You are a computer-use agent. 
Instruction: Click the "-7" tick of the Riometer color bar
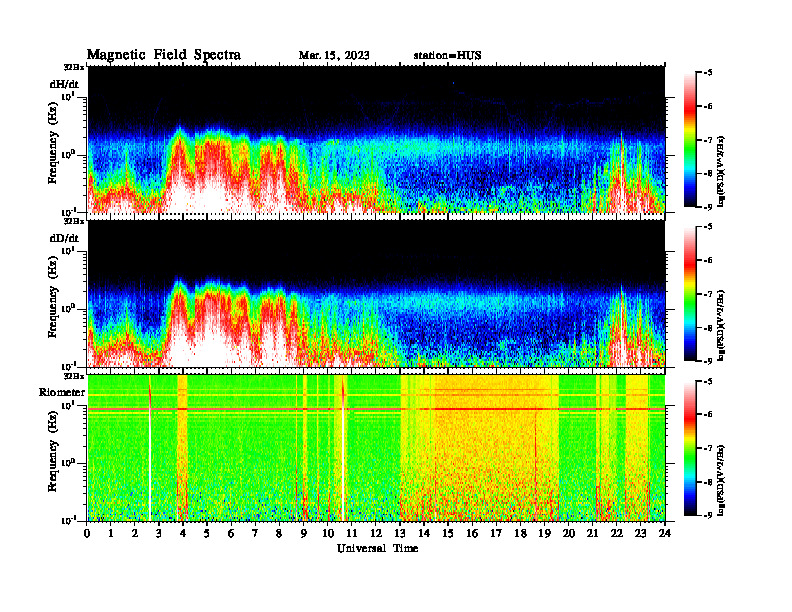[x=708, y=448]
